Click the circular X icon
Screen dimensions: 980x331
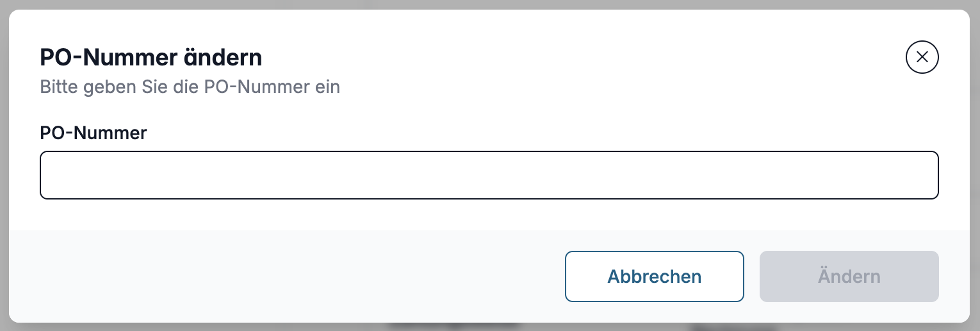pyautogui.click(x=922, y=57)
